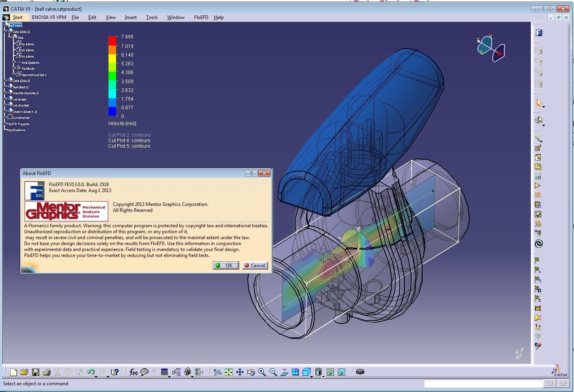Click the Undo arrow icon

91,372
